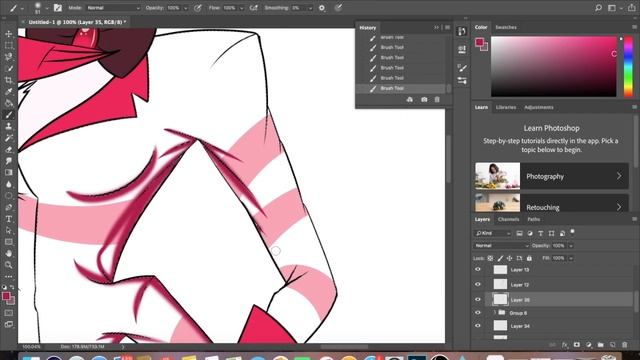Open the layer blend mode dropdown
The height and width of the screenshot is (360, 640).
tap(501, 246)
